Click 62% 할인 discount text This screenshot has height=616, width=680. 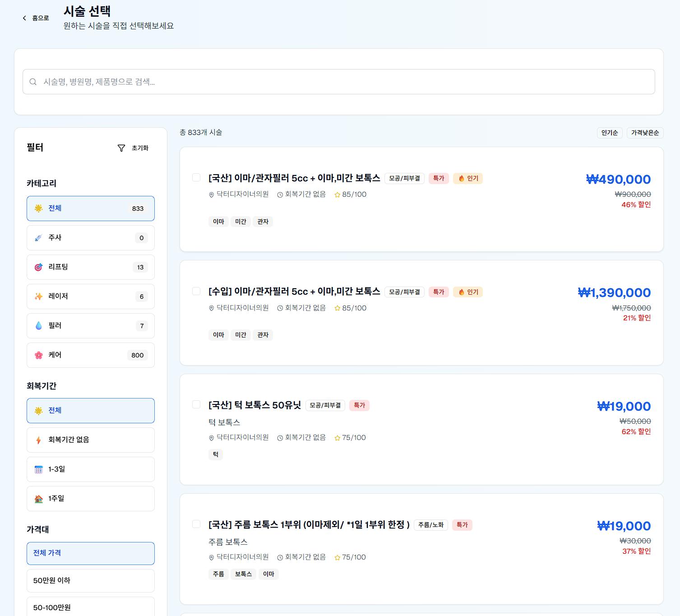point(636,431)
